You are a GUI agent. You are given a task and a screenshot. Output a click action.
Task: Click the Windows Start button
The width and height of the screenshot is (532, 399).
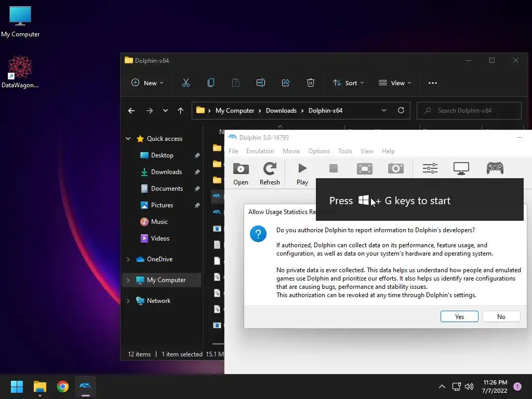[x=17, y=387]
